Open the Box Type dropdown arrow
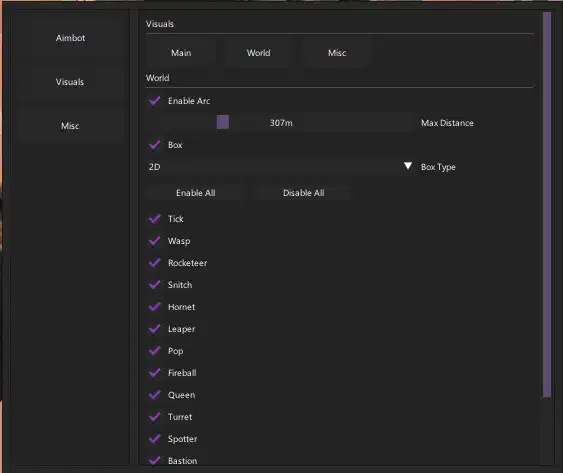The width and height of the screenshot is (563, 473). [408, 166]
